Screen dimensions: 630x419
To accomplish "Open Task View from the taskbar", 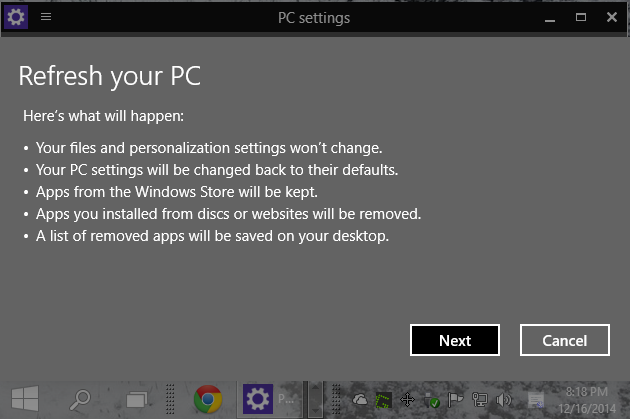I will tap(137, 400).
